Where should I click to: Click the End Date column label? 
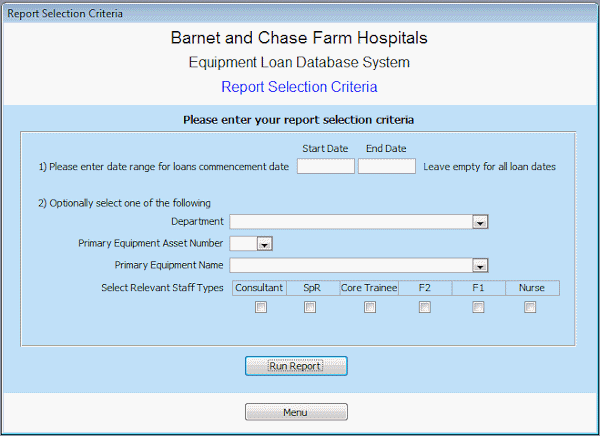[386, 149]
